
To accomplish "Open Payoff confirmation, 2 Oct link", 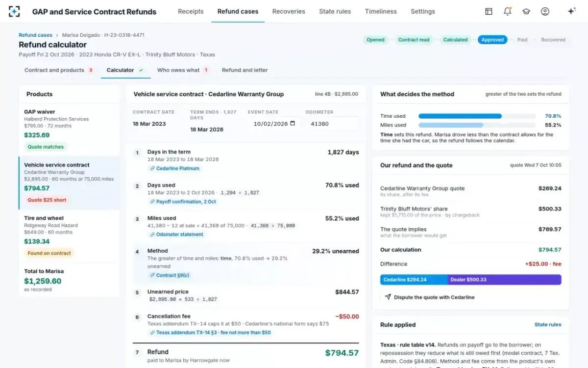I will (x=183, y=202).
